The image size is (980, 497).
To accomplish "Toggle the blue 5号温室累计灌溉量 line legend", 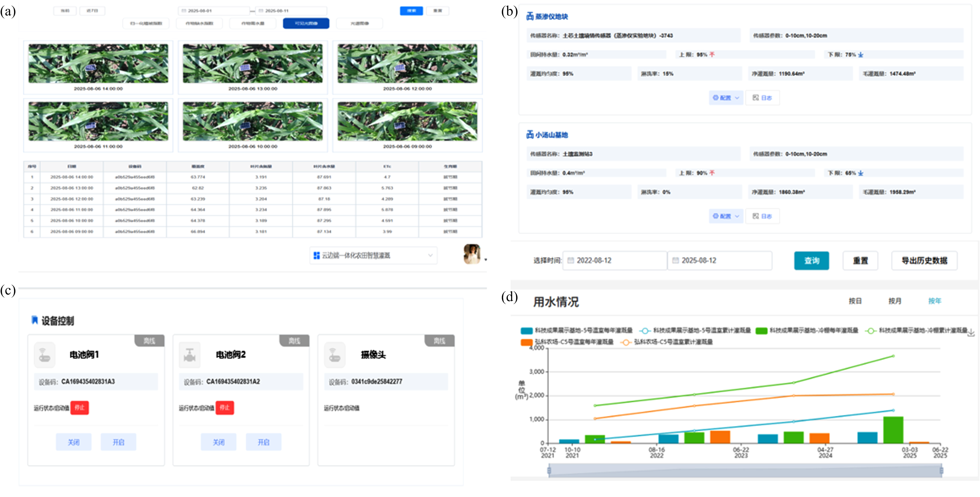I will (x=645, y=331).
